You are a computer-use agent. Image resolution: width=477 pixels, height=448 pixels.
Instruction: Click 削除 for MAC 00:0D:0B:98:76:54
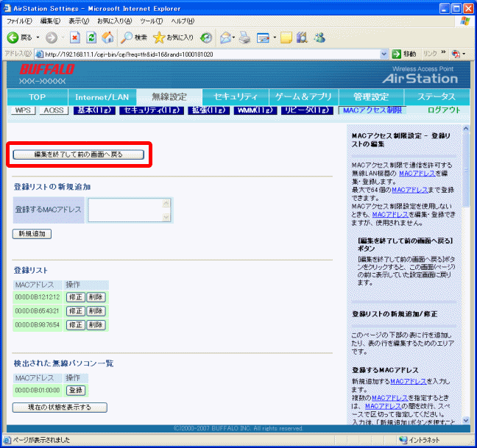click(x=96, y=325)
